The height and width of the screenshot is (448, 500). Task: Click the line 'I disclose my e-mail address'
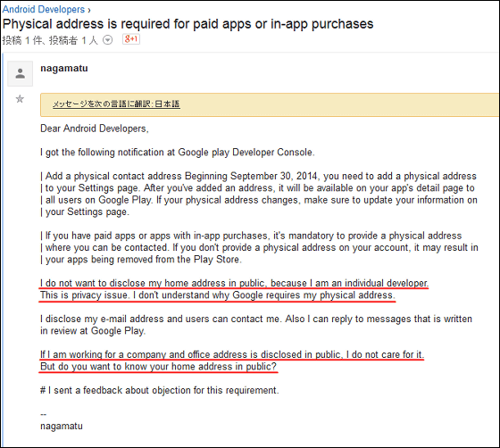(256, 319)
